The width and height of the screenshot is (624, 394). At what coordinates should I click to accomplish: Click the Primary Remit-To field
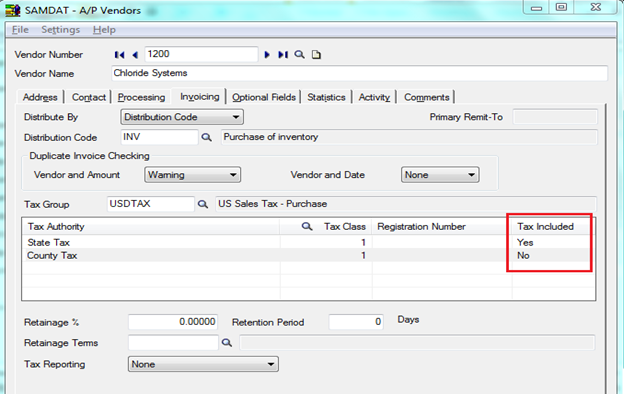tap(555, 117)
